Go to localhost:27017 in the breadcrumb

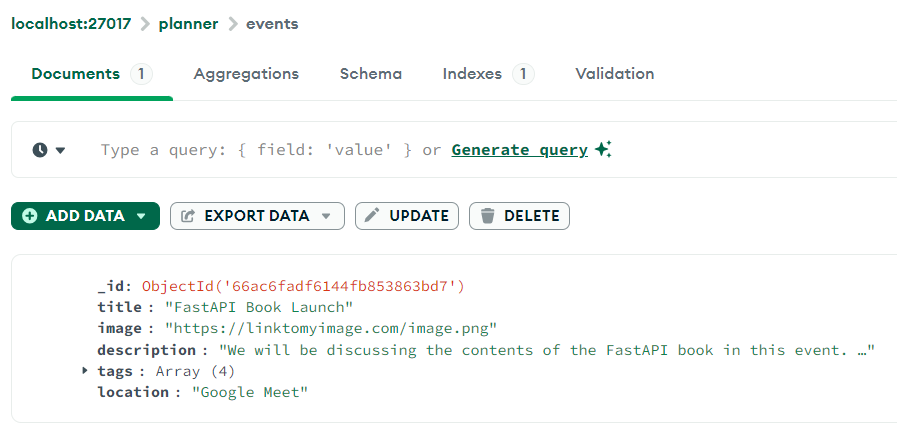(70, 24)
